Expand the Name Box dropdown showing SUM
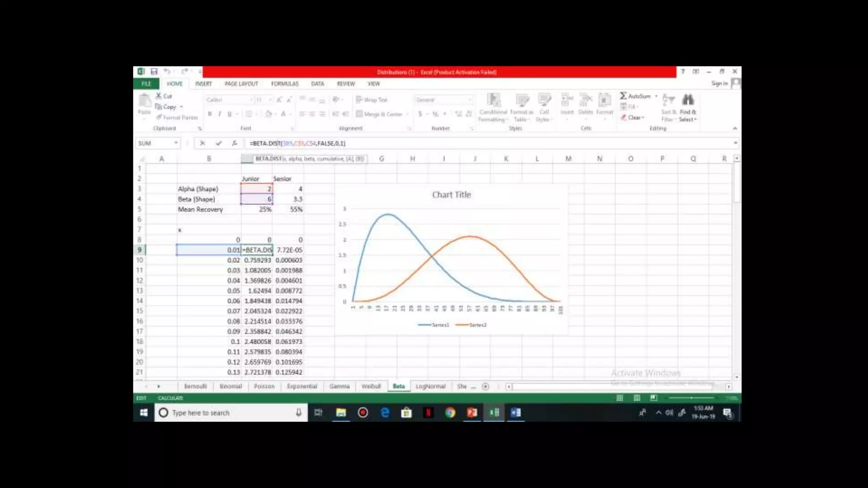This screenshot has width=868, height=488. tap(175, 143)
